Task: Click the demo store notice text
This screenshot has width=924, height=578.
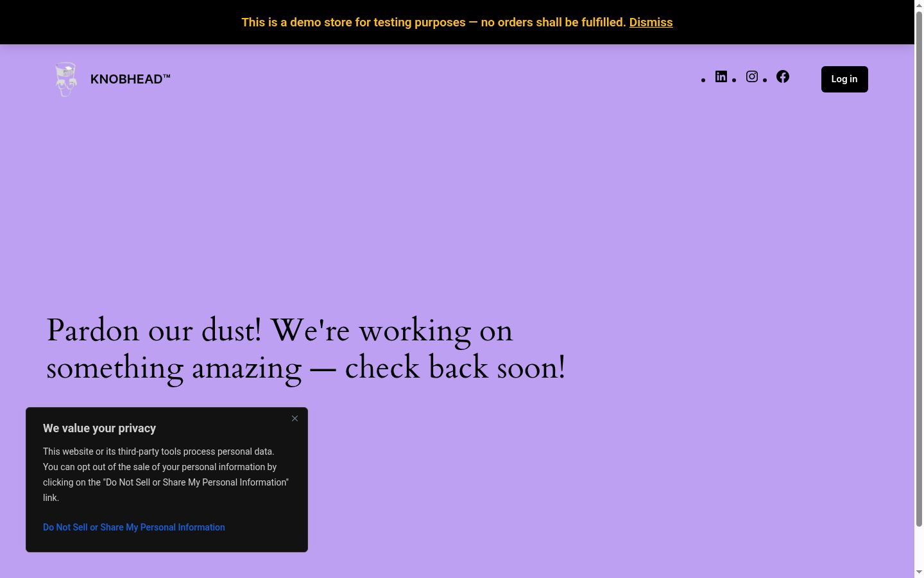Action: (434, 22)
